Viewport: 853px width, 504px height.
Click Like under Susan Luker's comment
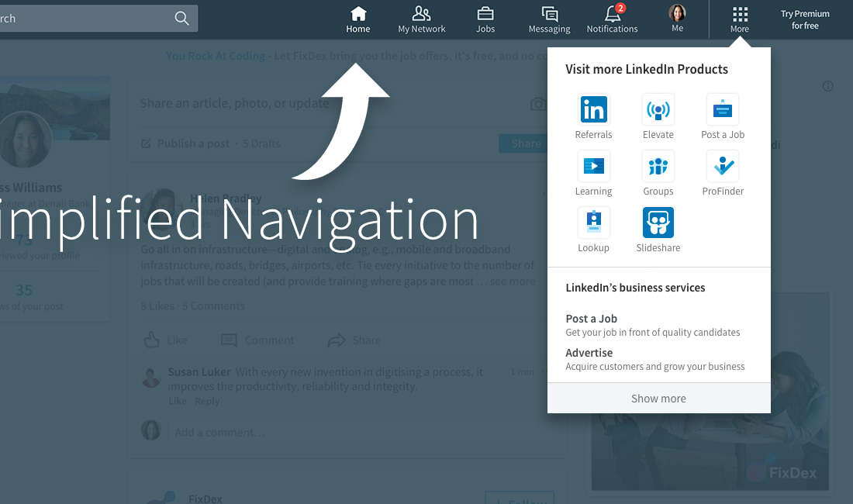pyautogui.click(x=178, y=401)
